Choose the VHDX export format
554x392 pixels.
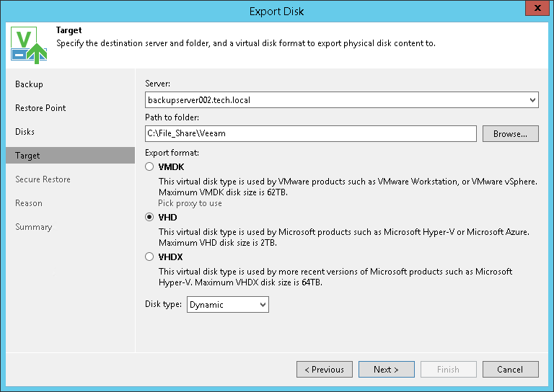149,257
